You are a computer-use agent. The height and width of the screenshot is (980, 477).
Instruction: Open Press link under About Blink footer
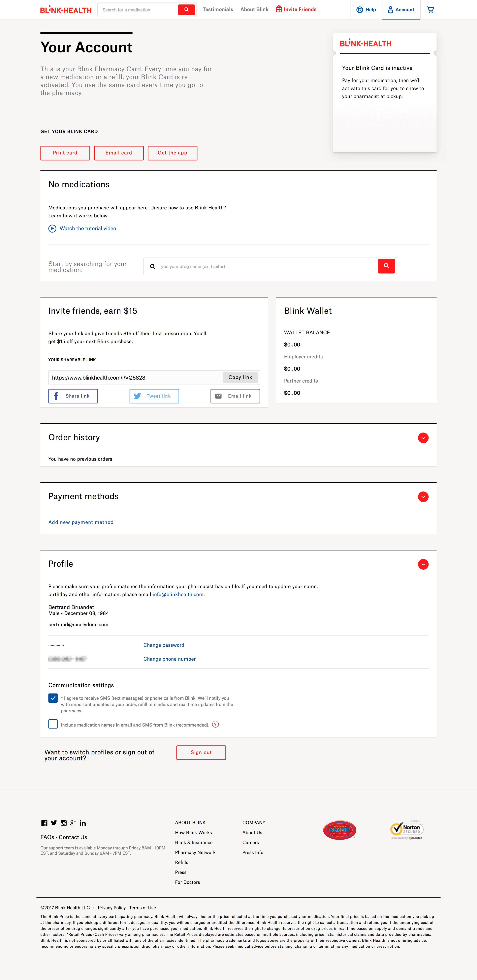(x=181, y=872)
